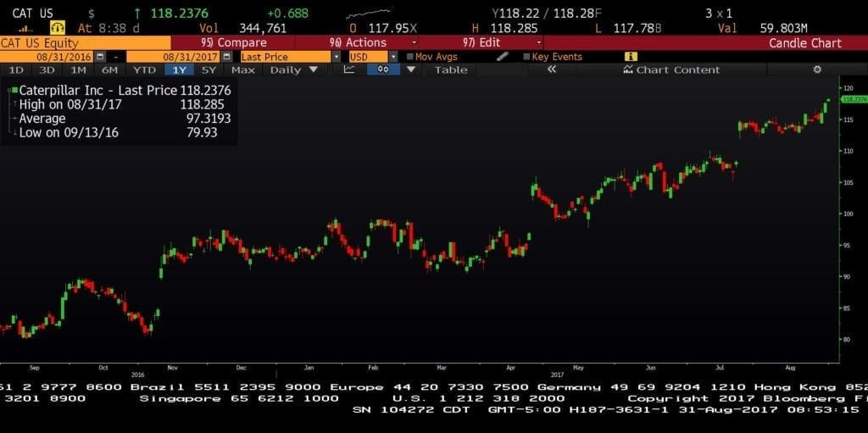Click the 3 x 1 size quote
Image resolution: width=868 pixels, height=433 pixels.
click(719, 14)
